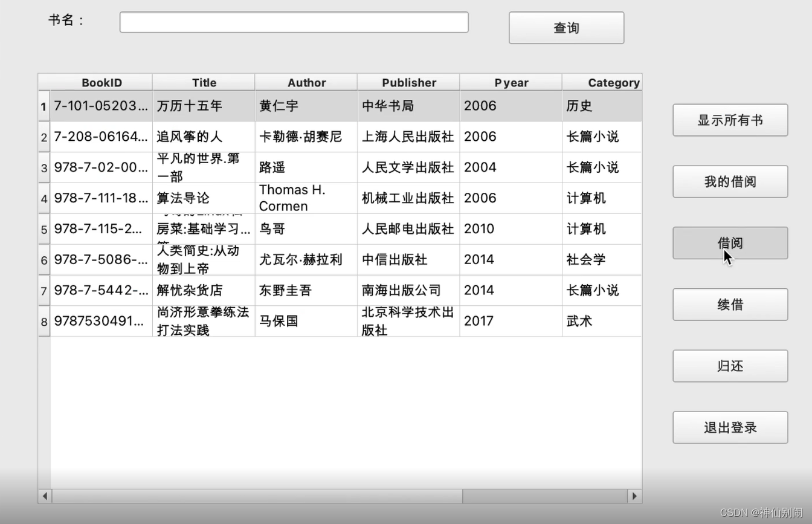
Task: Click publisher cell 北京科学技术出版社
Action: pyautogui.click(x=408, y=322)
